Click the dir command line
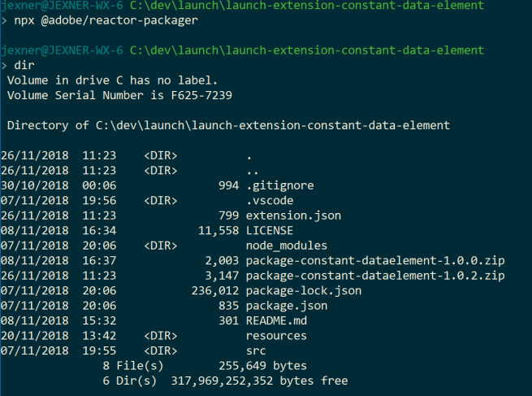The height and width of the screenshot is (396, 532). (24, 65)
